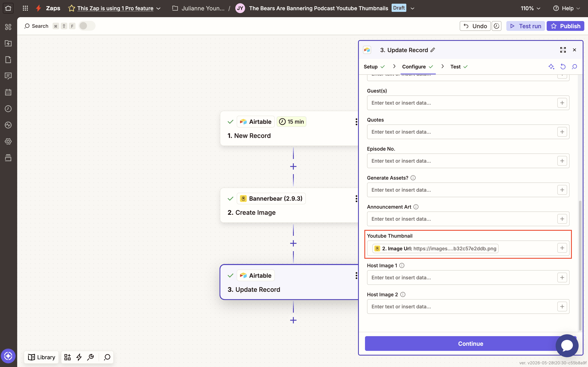Select the 1. New Record step card
The height and width of the screenshot is (367, 588).
(289, 128)
